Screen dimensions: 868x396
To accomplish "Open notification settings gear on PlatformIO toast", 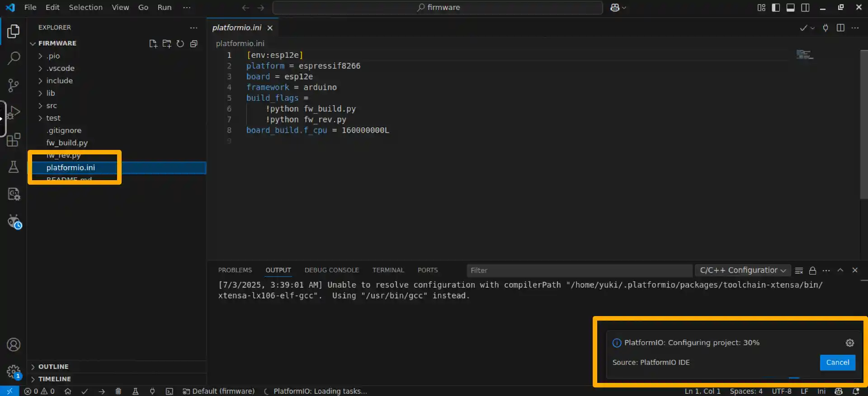I will point(850,343).
